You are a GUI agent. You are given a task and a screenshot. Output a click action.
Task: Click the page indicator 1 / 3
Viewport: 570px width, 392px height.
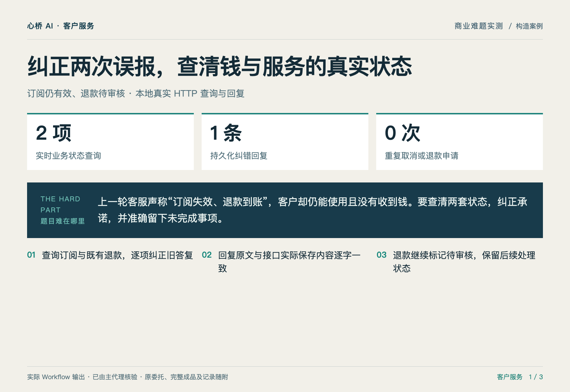click(x=536, y=377)
